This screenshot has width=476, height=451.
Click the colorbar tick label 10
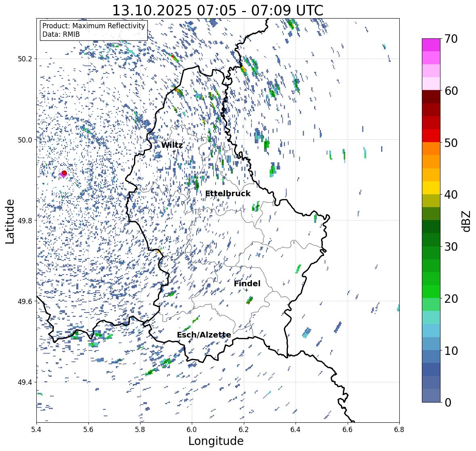(x=451, y=350)
